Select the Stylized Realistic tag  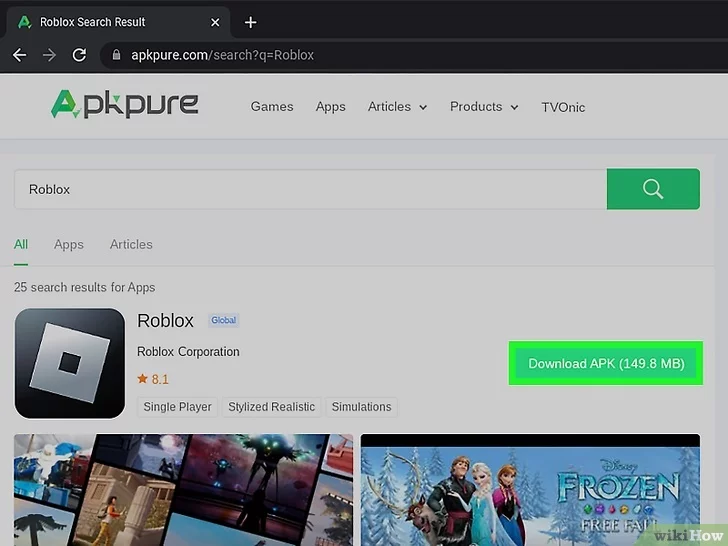pyautogui.click(x=272, y=407)
